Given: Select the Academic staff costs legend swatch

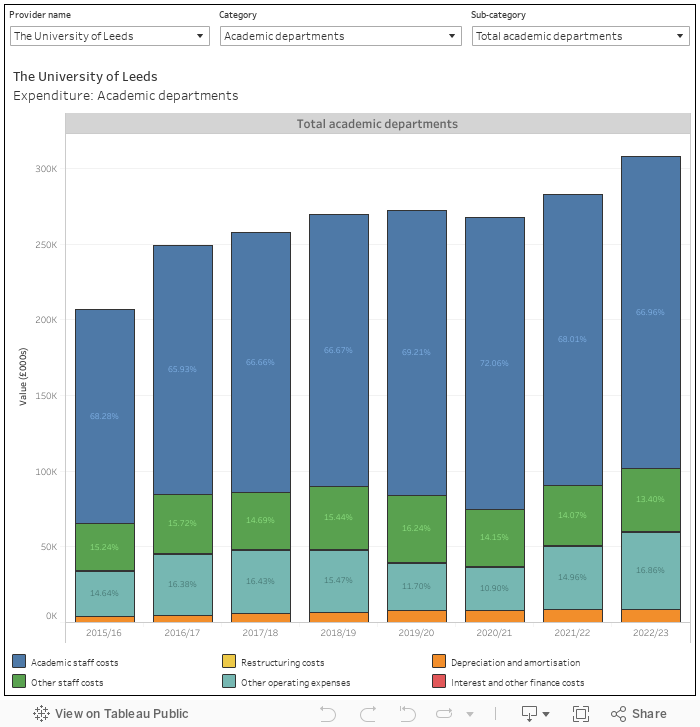Looking at the screenshot, I should 19,662.
